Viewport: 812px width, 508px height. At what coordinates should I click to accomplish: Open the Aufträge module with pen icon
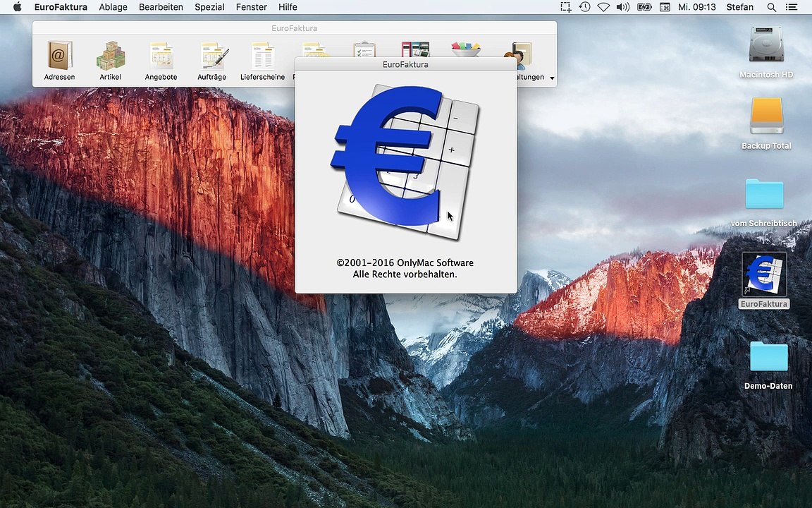[211, 61]
